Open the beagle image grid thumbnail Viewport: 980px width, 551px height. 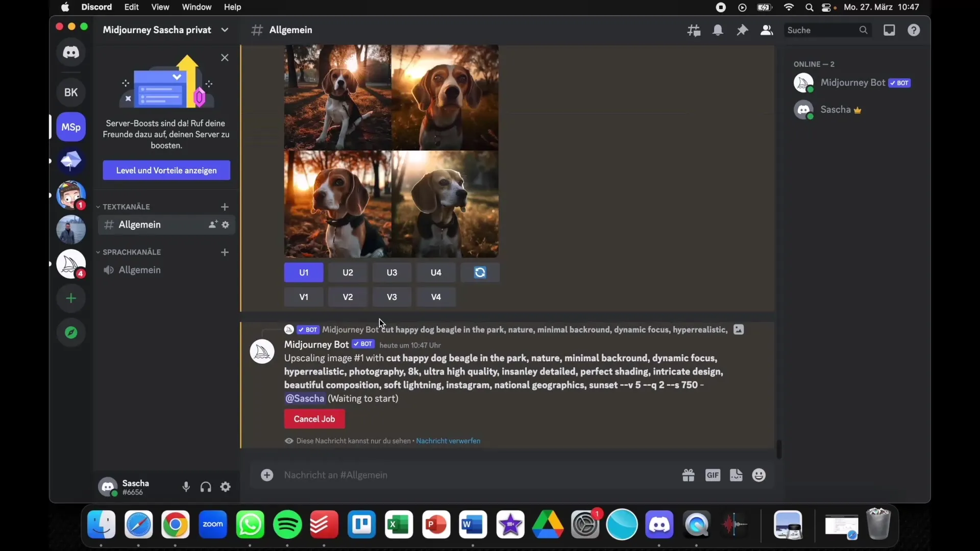pos(391,151)
